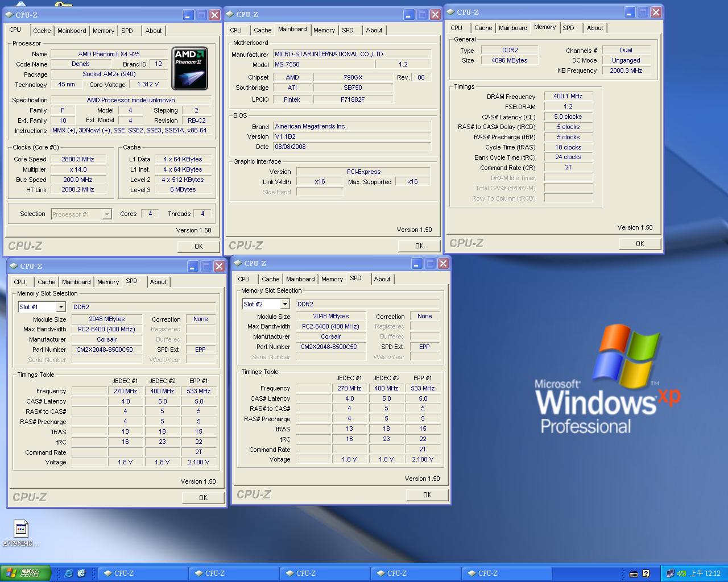728x582 pixels.
Task: Click the Core Speed value 2800.3 MHz
Action: [x=78, y=159]
